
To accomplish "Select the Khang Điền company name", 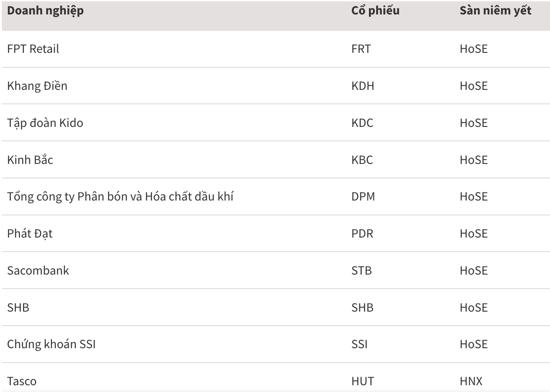I will point(37,86).
